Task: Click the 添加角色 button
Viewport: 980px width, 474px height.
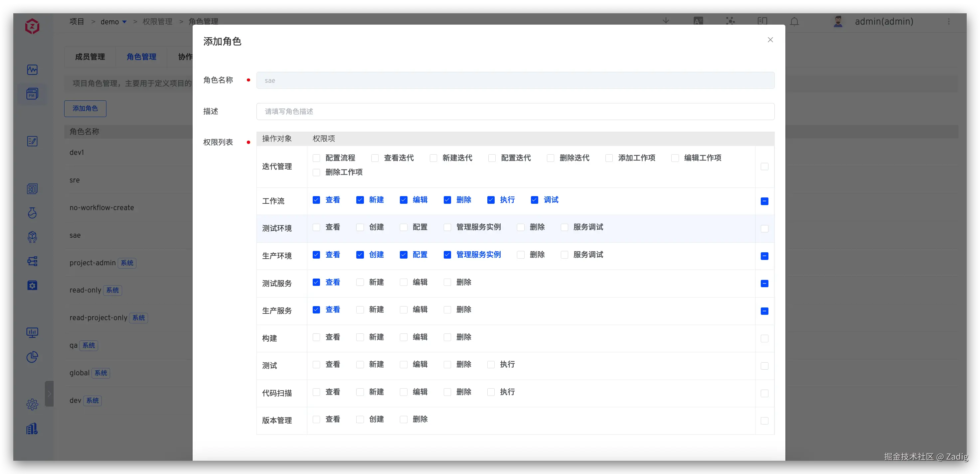Action: point(85,109)
